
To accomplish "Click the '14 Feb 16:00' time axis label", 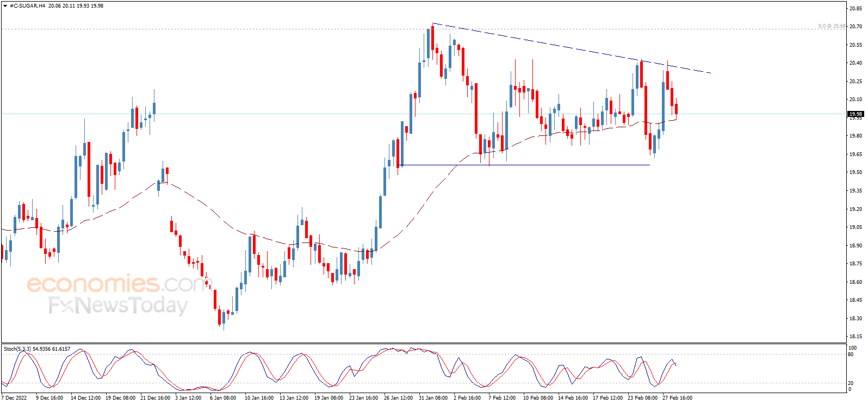I will [573, 398].
